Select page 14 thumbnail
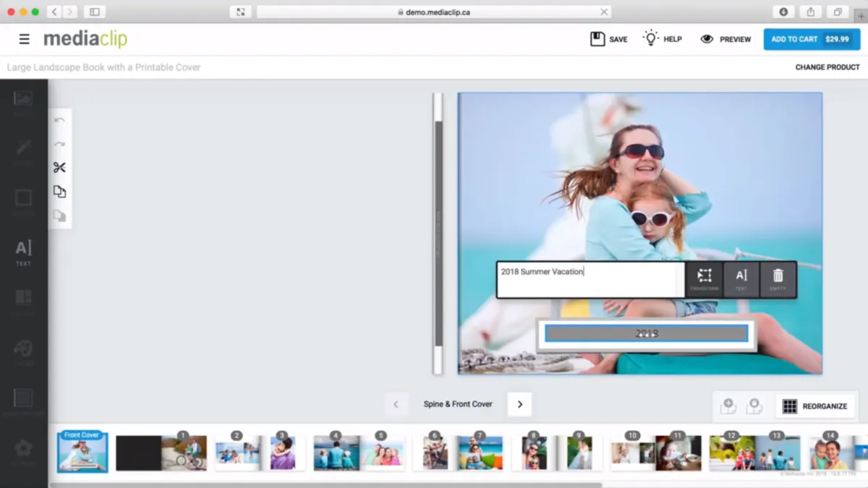Screen dimensions: 868x488 point(831,453)
